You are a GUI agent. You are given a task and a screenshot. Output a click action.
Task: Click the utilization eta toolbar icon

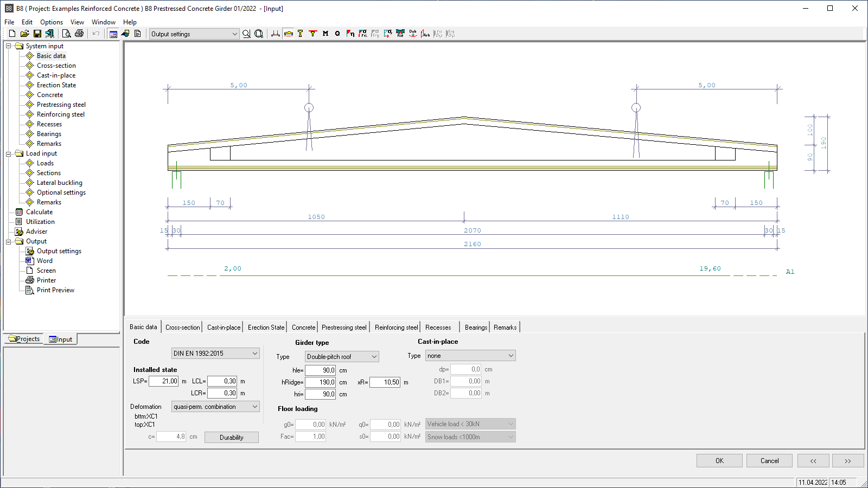(x=350, y=34)
